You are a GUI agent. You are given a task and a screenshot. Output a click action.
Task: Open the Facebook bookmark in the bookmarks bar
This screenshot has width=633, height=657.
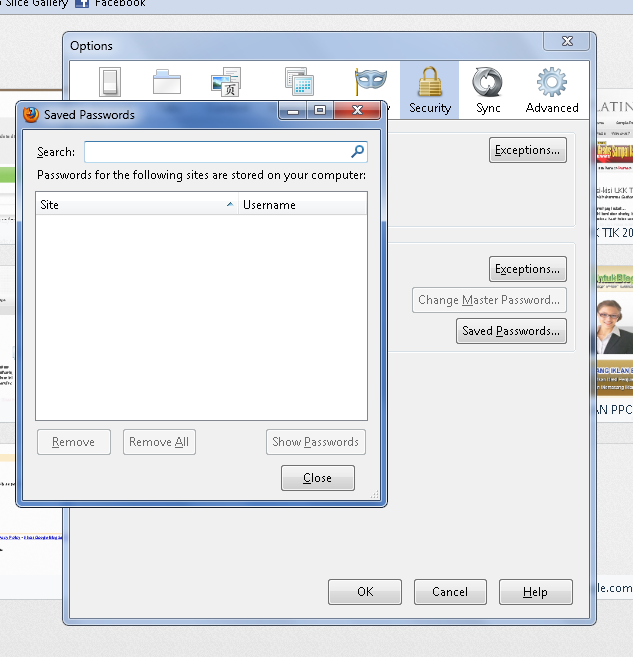pyautogui.click(x=110, y=3)
